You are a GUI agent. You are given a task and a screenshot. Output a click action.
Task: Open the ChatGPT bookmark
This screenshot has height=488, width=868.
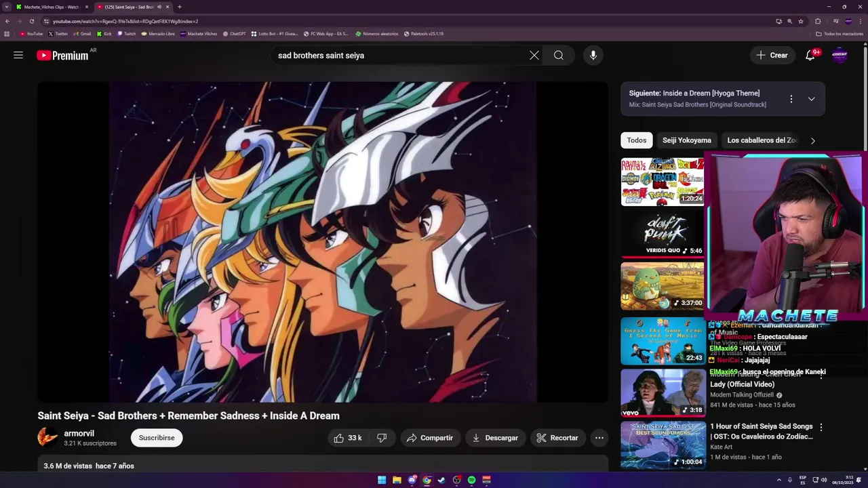[235, 33]
